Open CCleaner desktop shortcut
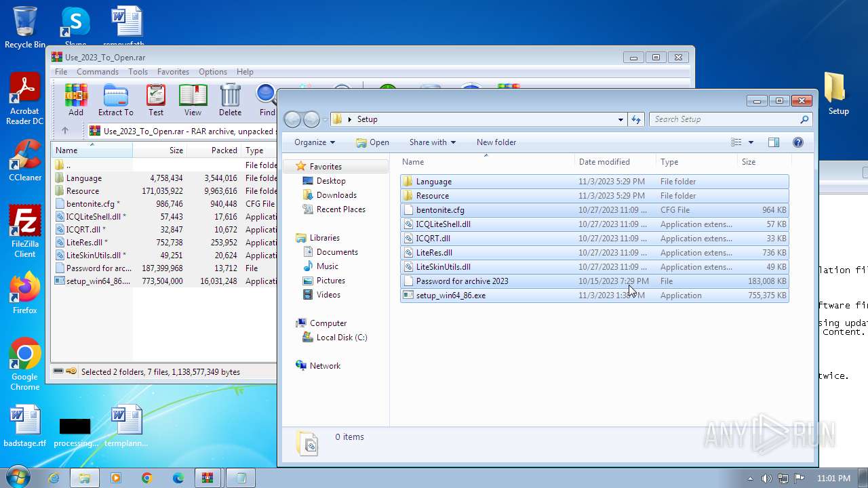 pos(25,161)
